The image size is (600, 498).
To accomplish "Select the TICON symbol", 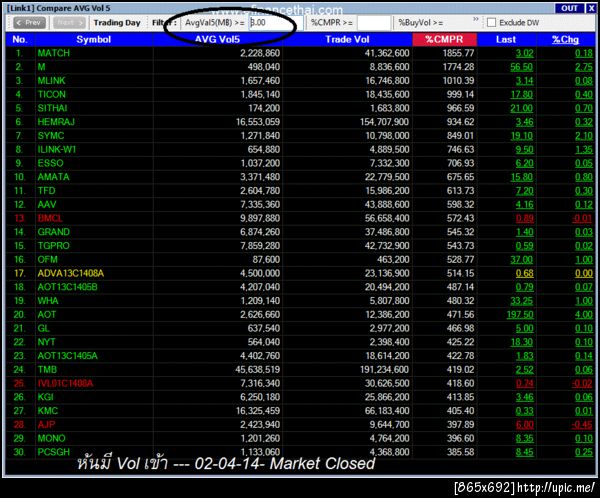I will click(x=52, y=95).
